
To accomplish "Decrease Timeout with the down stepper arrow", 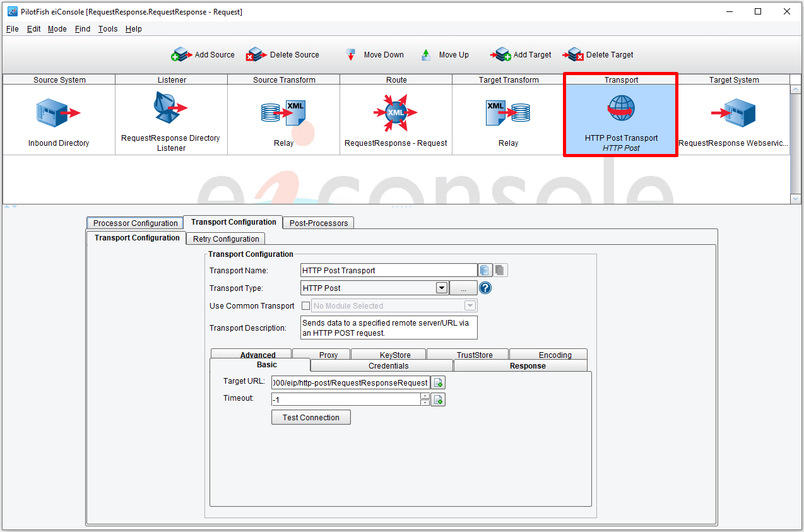I will click(425, 403).
